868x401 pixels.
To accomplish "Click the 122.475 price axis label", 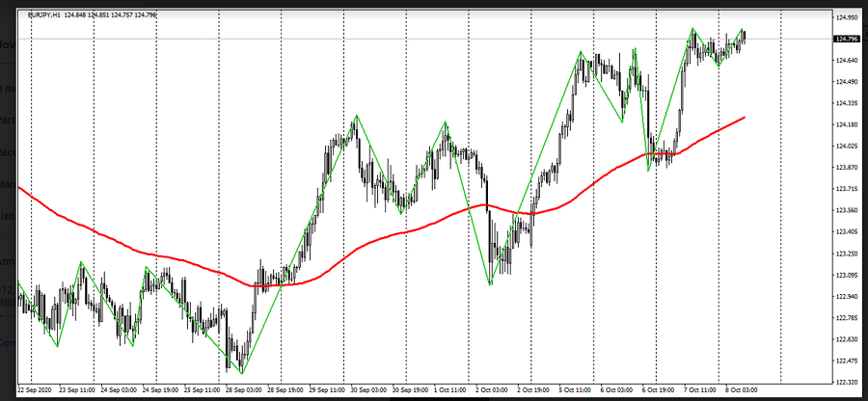I will (848, 361).
